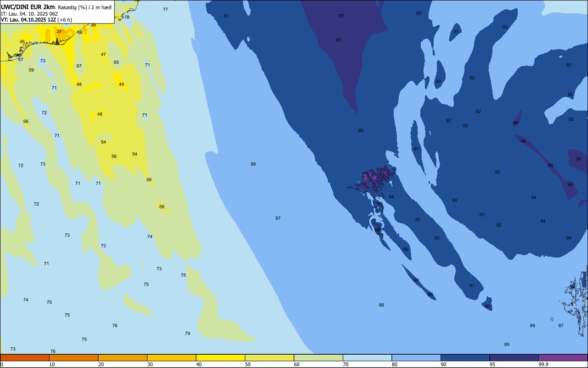
Task: Click the map value '46'
Action: click(22, 42)
